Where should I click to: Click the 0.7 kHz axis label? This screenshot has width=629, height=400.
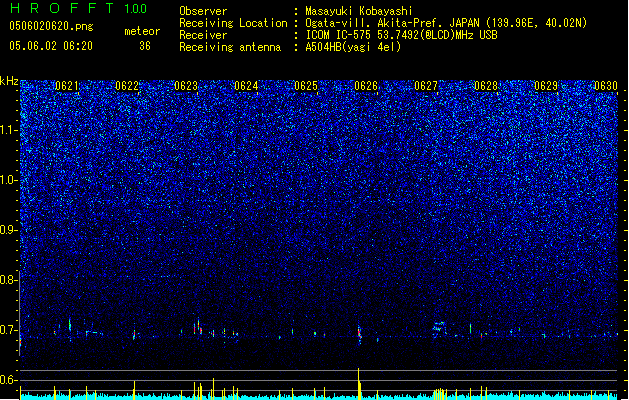pyautogui.click(x=9, y=330)
